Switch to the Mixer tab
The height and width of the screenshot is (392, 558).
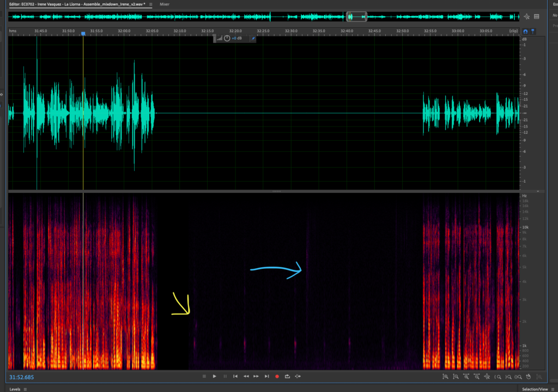tap(165, 4)
